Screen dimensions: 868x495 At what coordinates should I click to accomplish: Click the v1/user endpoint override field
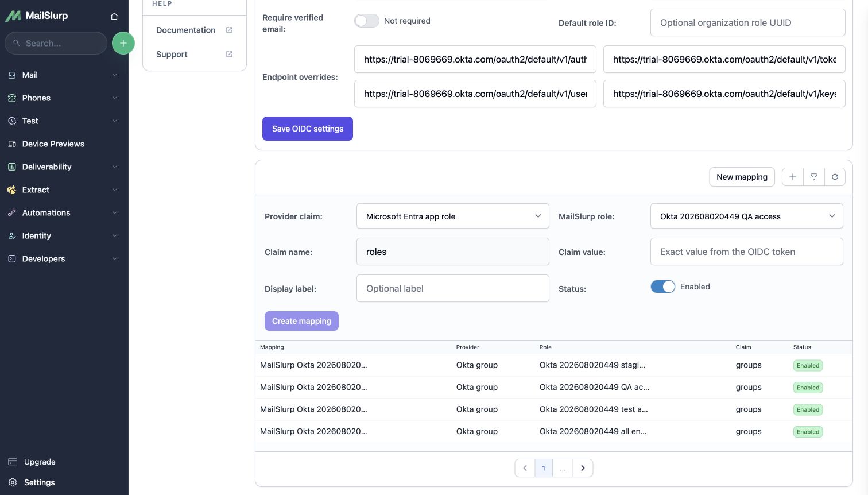click(x=475, y=94)
